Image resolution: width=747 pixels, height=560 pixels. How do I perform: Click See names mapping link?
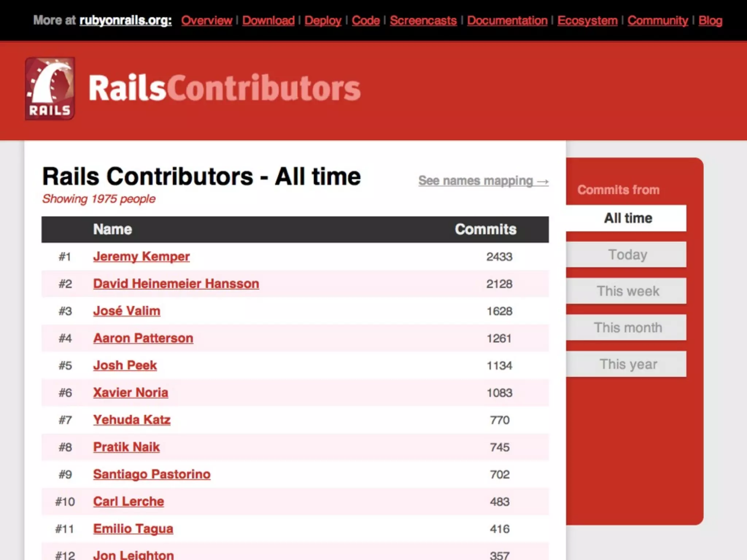pyautogui.click(x=483, y=181)
